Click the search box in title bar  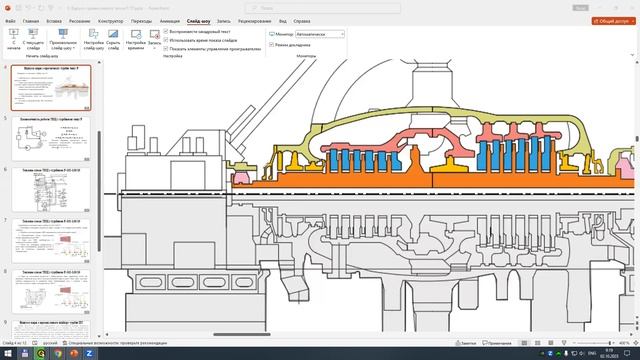click(x=323, y=8)
